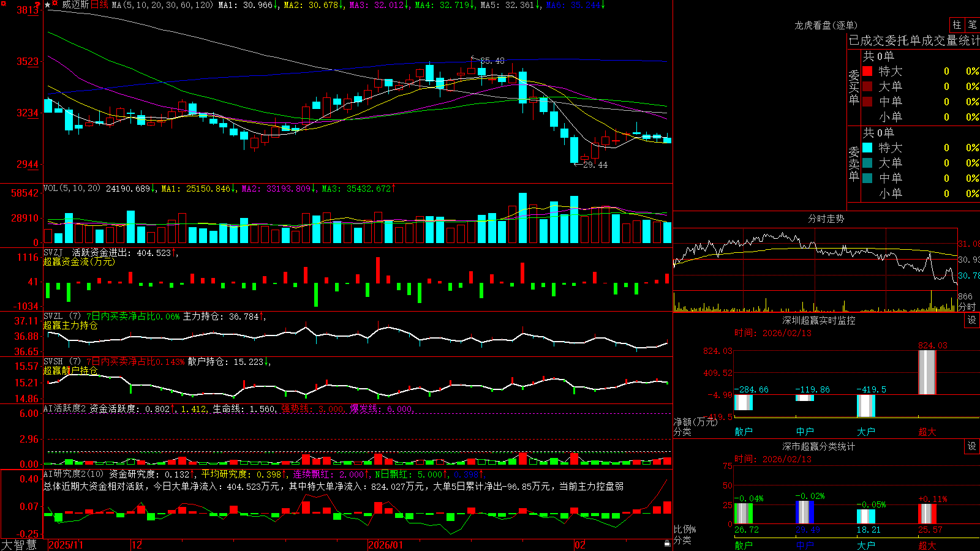Click the 时间: 2026/02/13 under 深圳超赢实时监控
This screenshot has width=980, height=551.
[x=773, y=333]
